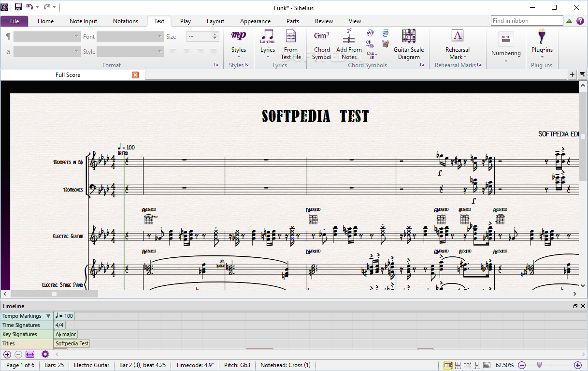
Task: Select spreads horizontally page view
Action: 448,365
